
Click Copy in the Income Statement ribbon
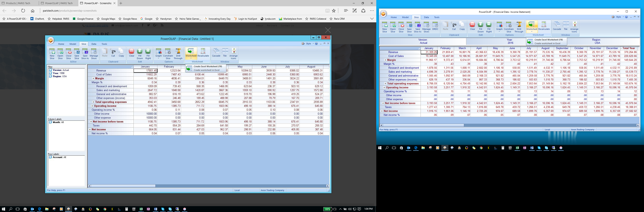462,26
